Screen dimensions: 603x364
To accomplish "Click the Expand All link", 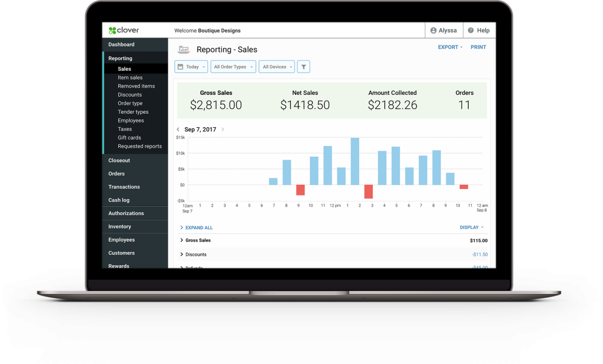I will pyautogui.click(x=198, y=227).
